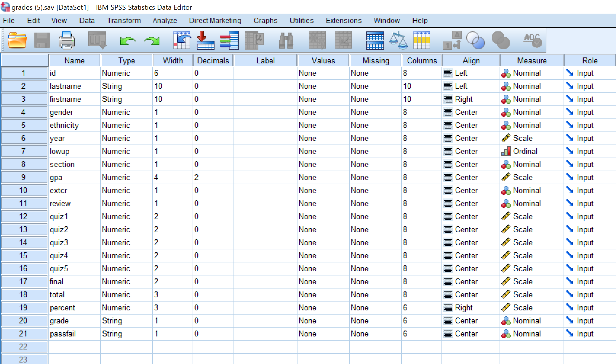Click the variable name 'lastname'
Screen dimensions: 616x364
click(x=65, y=86)
